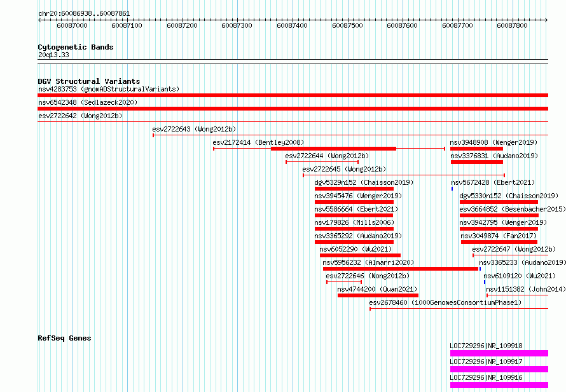This screenshot has width=566, height=392.
Task: Open nsv5672428 (Ebert2021) variant label
Action: [x=493, y=182]
